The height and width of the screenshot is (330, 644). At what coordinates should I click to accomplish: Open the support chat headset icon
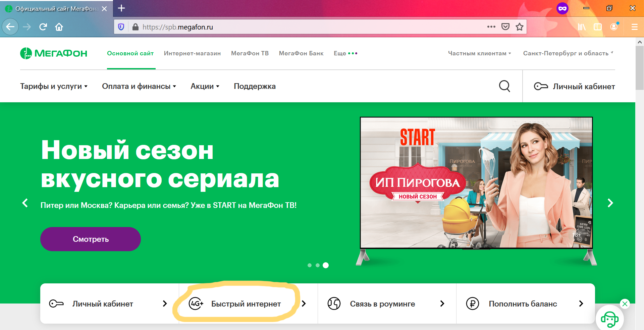coord(609,319)
